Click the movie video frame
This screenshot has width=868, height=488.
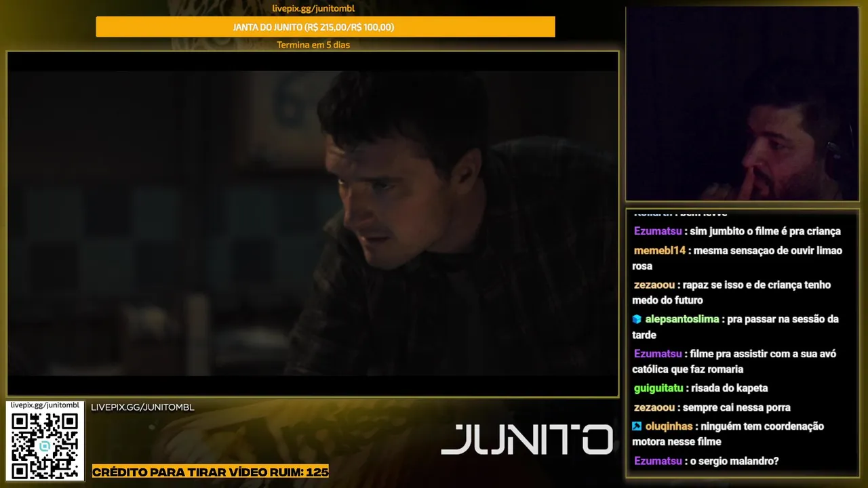pos(313,224)
